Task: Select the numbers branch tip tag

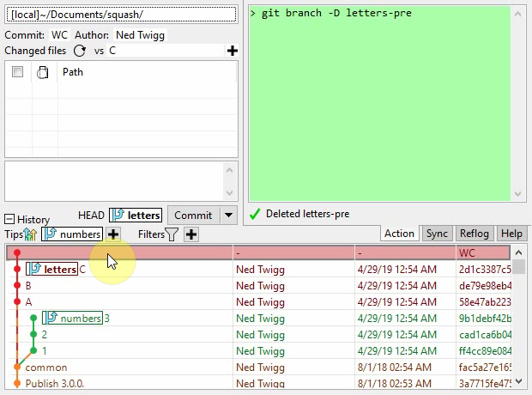Action: pyautogui.click(x=72, y=234)
